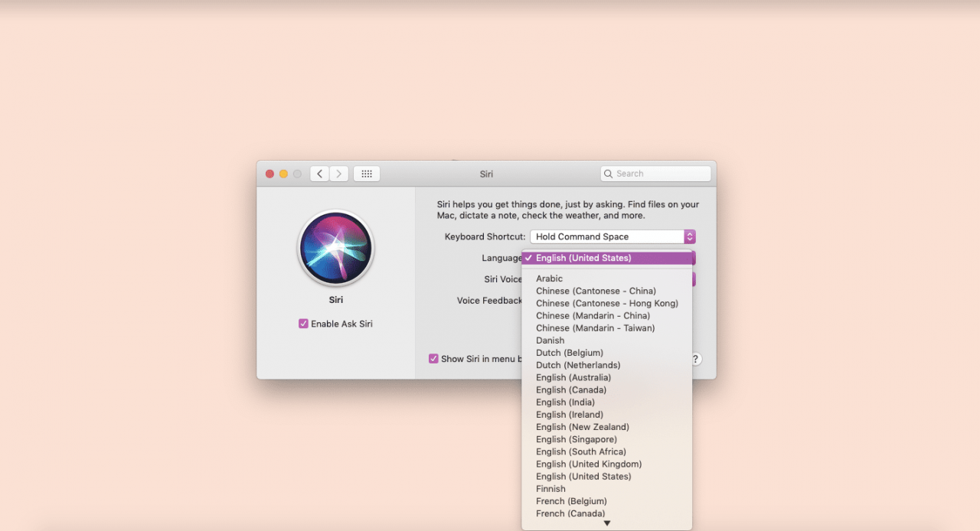Toggle Enable Ask Siri checkbox
The image size is (980, 531).
coord(303,324)
